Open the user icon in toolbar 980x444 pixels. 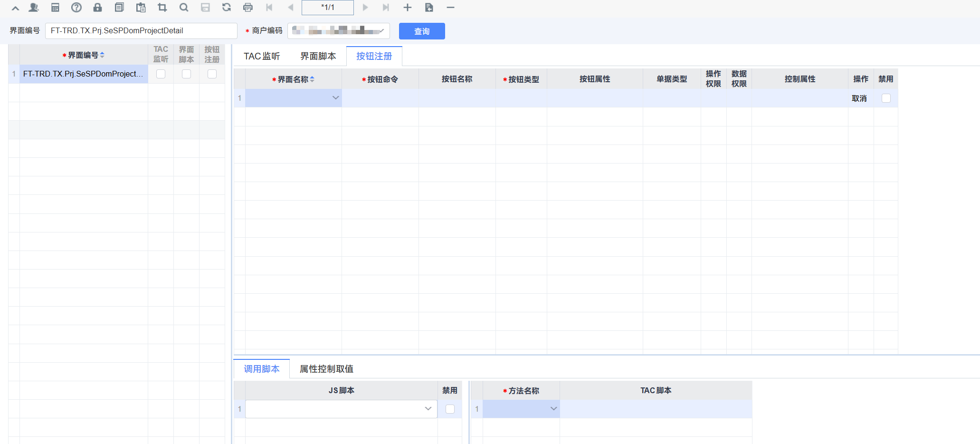(x=34, y=8)
